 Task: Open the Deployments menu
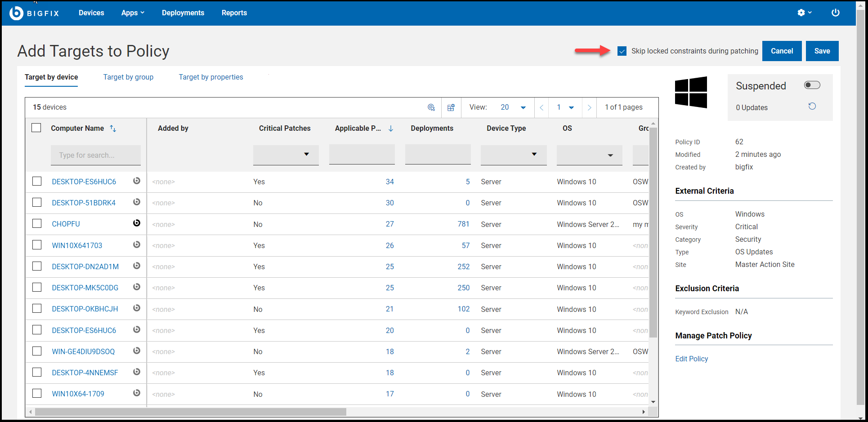pyautogui.click(x=183, y=13)
